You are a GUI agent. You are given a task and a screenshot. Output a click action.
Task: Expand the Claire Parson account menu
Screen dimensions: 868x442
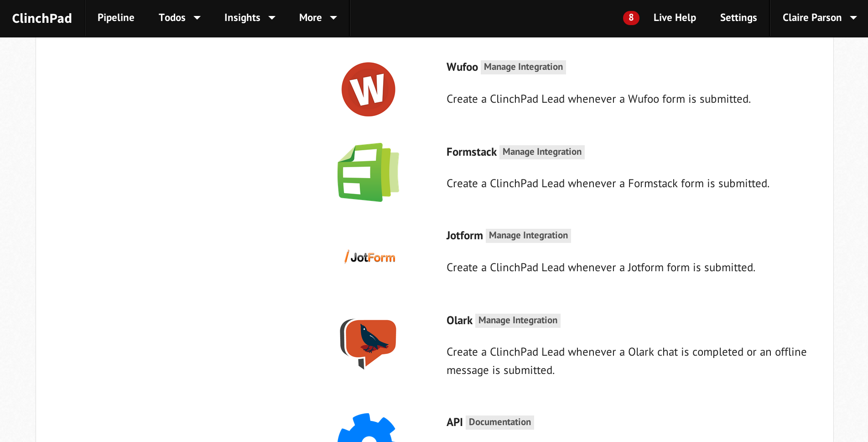819,18
